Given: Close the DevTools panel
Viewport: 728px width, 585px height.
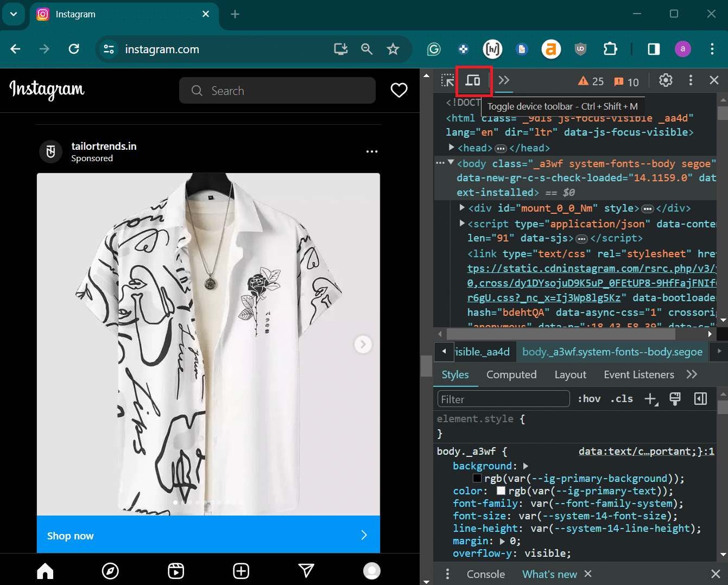Looking at the screenshot, I should 714,80.
